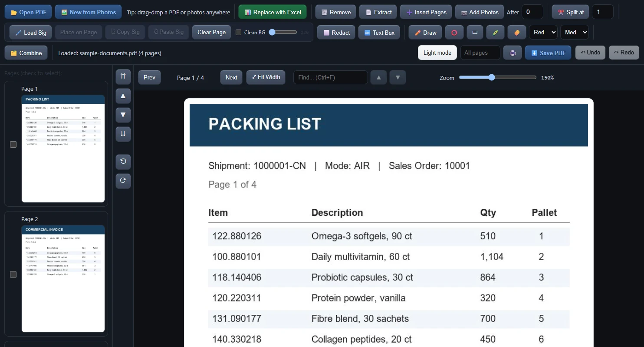The height and width of the screenshot is (347, 644).
Task: Load a signature with Load Sig
Action: (30, 33)
